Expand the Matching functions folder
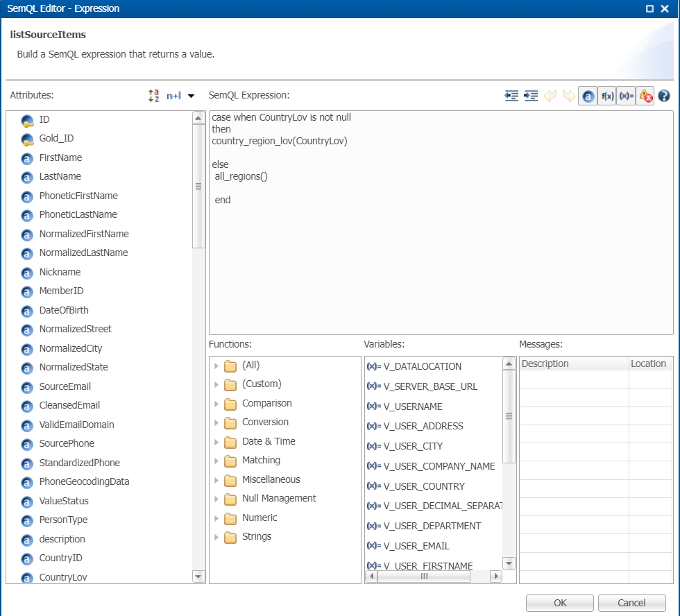 [x=216, y=461]
